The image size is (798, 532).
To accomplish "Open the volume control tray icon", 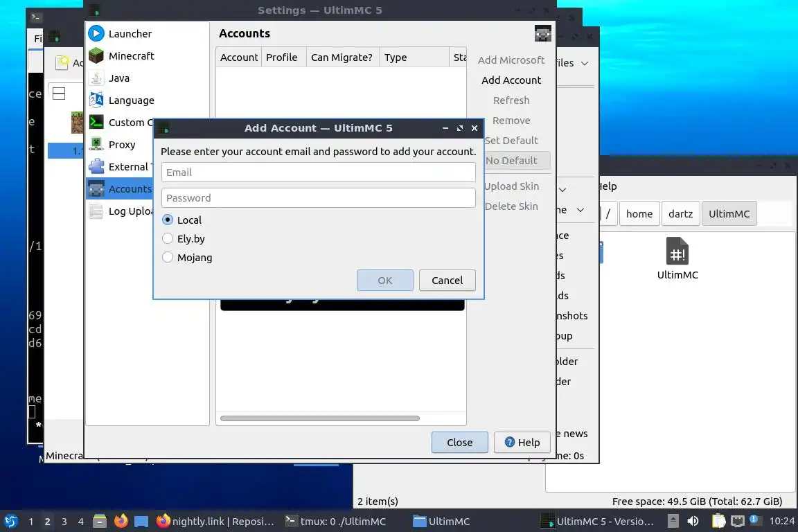I will click(x=693, y=521).
